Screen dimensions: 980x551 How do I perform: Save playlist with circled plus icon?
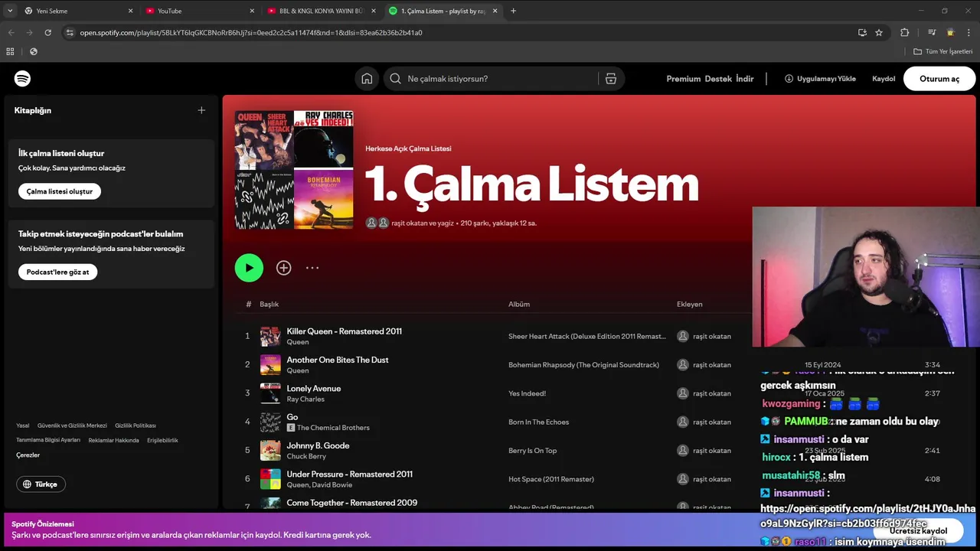(284, 268)
